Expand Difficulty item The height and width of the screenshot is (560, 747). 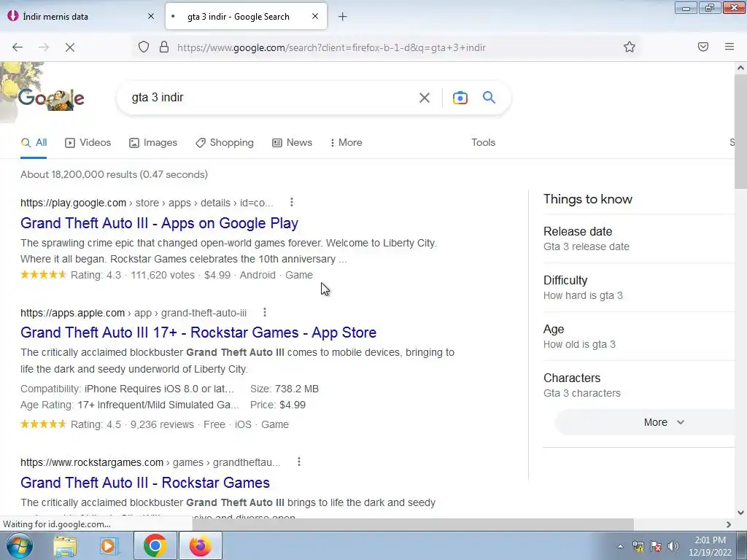639,287
